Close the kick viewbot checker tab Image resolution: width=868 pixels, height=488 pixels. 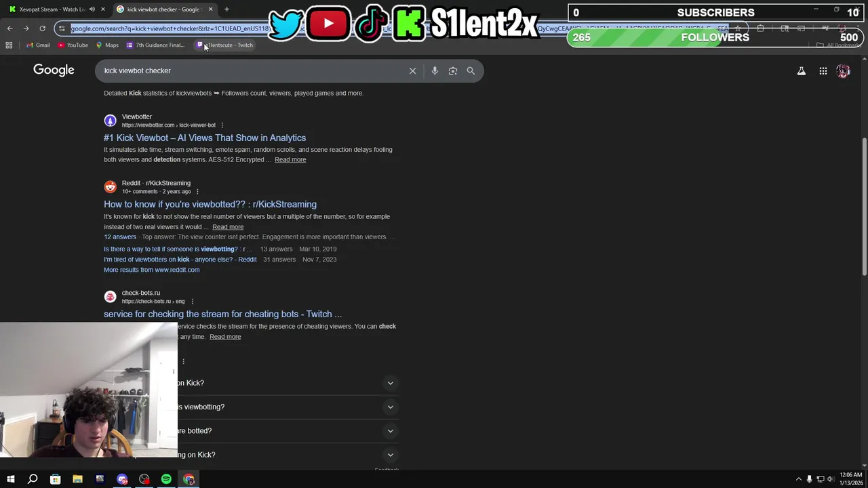pyautogui.click(x=210, y=9)
